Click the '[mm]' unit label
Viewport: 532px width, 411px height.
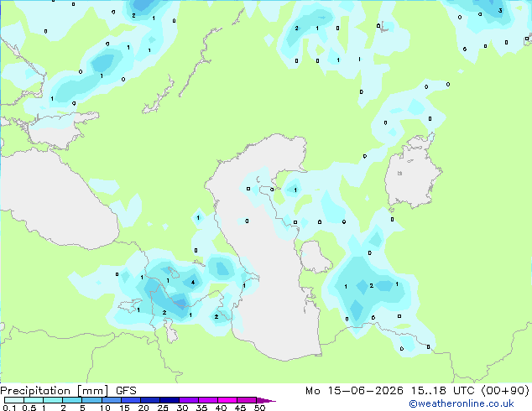[x=93, y=391]
